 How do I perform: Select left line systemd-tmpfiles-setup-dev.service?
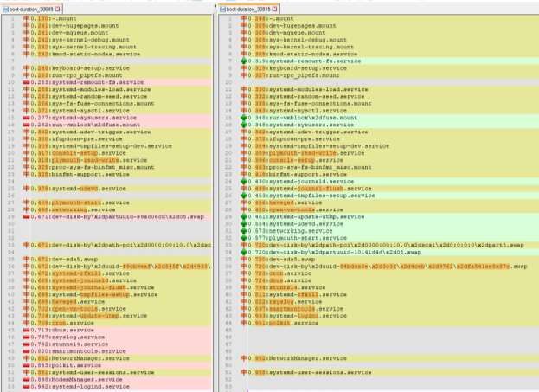tap(101, 146)
